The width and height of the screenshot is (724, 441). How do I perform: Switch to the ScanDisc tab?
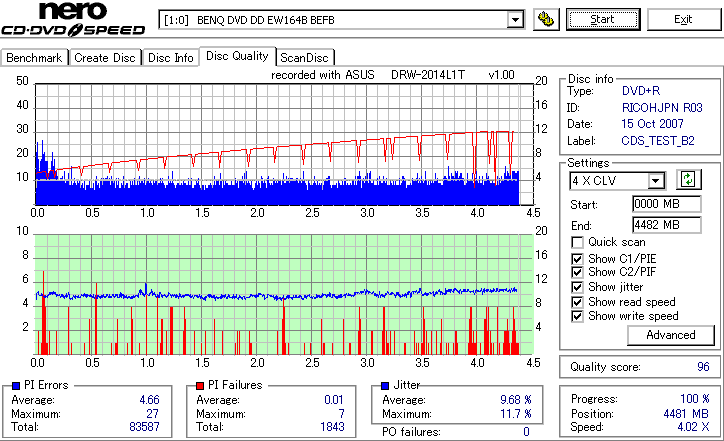coord(305,58)
